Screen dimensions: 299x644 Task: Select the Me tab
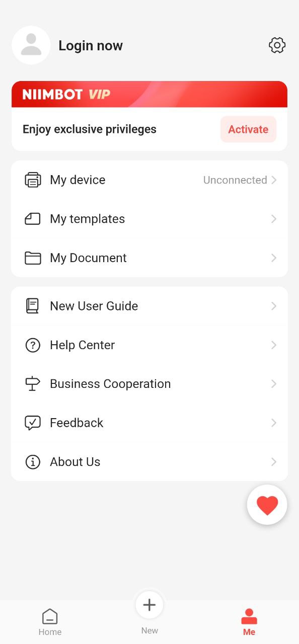249,622
